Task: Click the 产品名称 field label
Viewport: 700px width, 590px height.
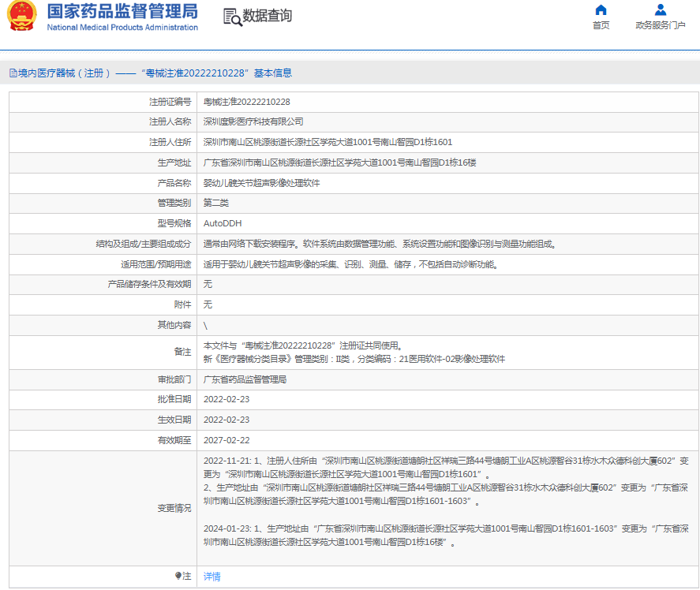Action: (x=174, y=183)
